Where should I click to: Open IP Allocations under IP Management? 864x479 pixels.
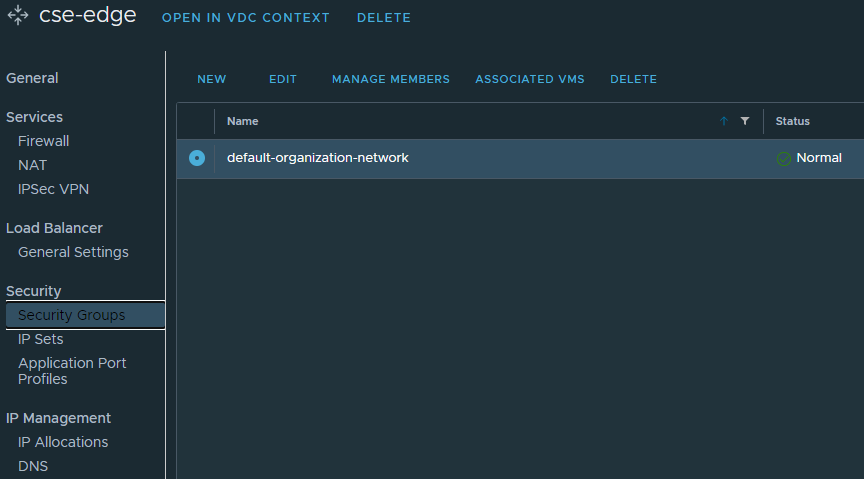click(63, 442)
